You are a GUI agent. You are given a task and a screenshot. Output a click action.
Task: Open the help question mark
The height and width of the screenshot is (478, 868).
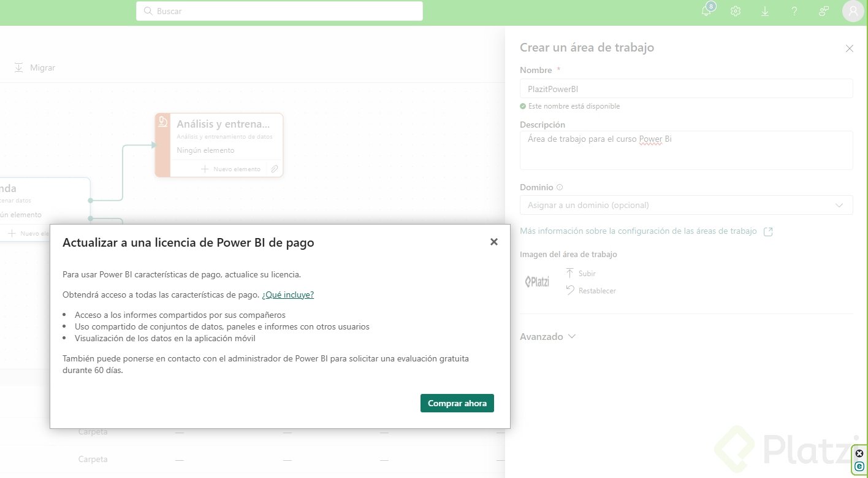(794, 11)
